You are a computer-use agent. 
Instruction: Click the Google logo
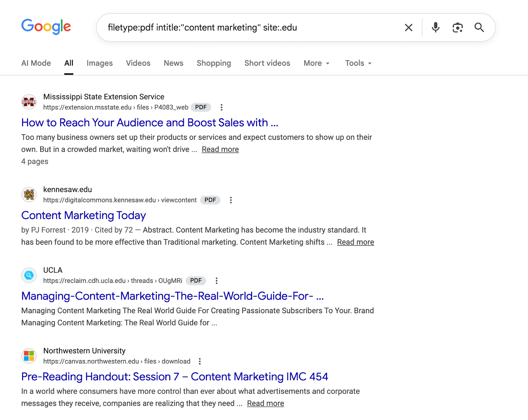[46, 26]
